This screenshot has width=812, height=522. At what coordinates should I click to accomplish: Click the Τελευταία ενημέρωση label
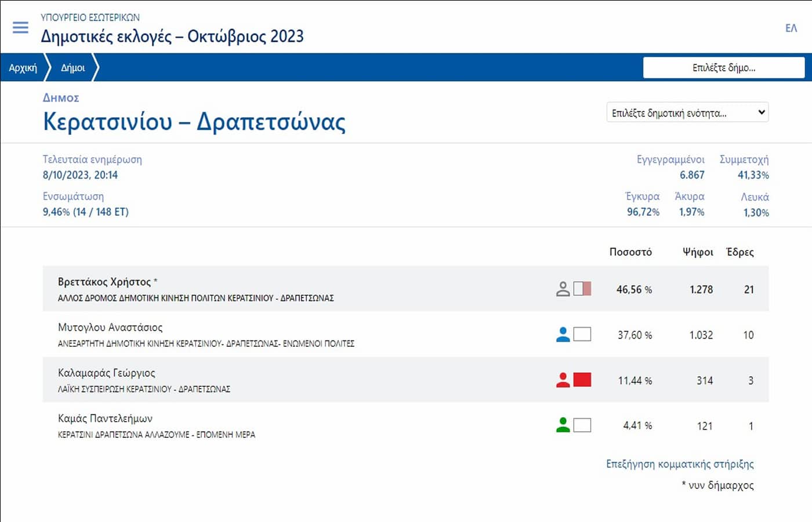(92, 159)
